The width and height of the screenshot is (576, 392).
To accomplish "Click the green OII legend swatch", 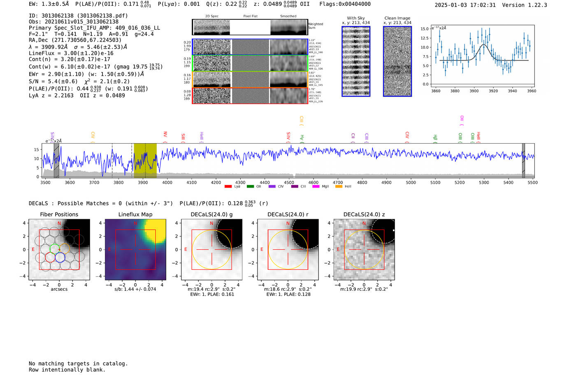I will (x=250, y=187).
